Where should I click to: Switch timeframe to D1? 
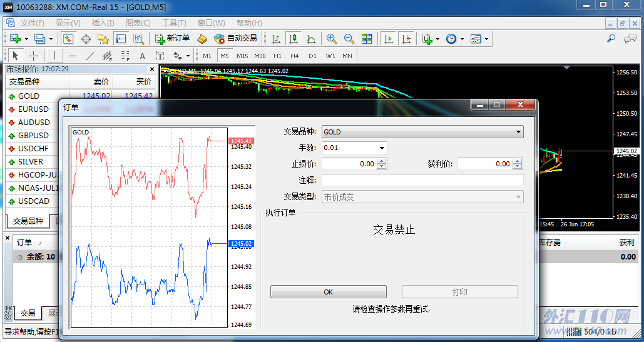point(312,56)
